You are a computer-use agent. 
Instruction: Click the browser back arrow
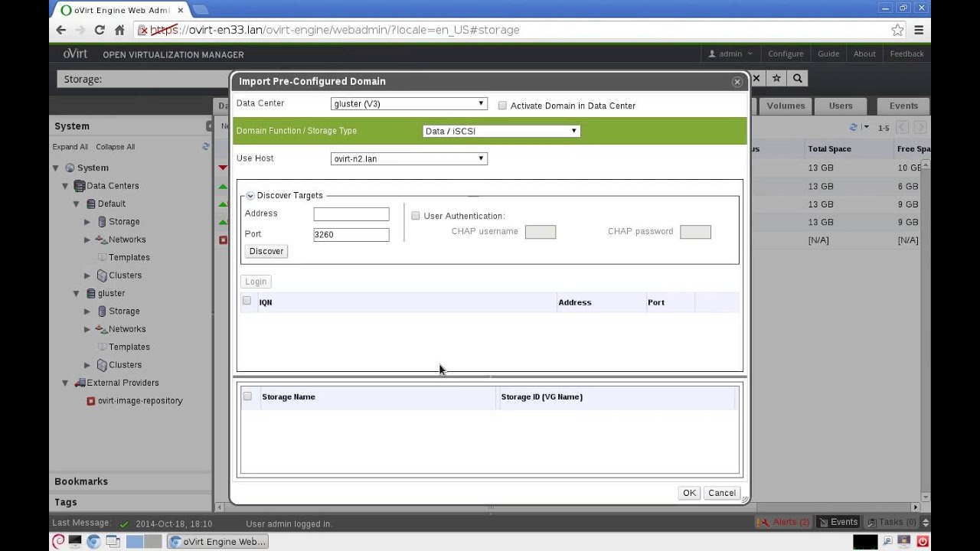pos(61,30)
